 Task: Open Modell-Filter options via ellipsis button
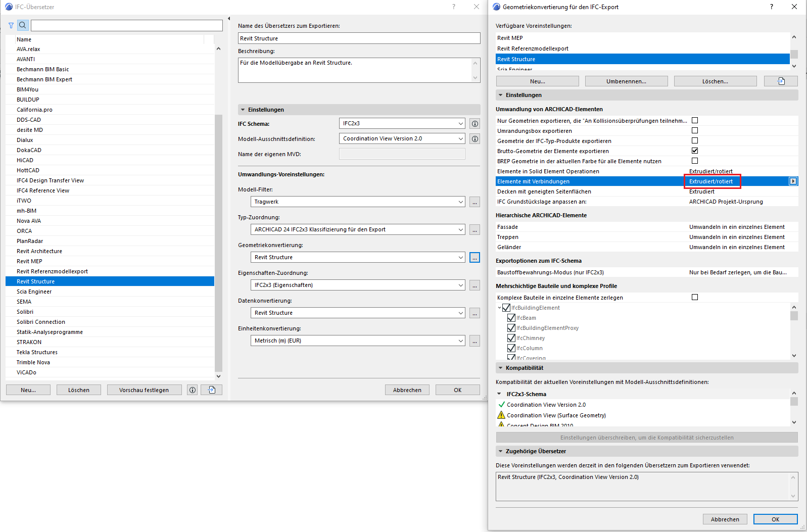(x=474, y=202)
